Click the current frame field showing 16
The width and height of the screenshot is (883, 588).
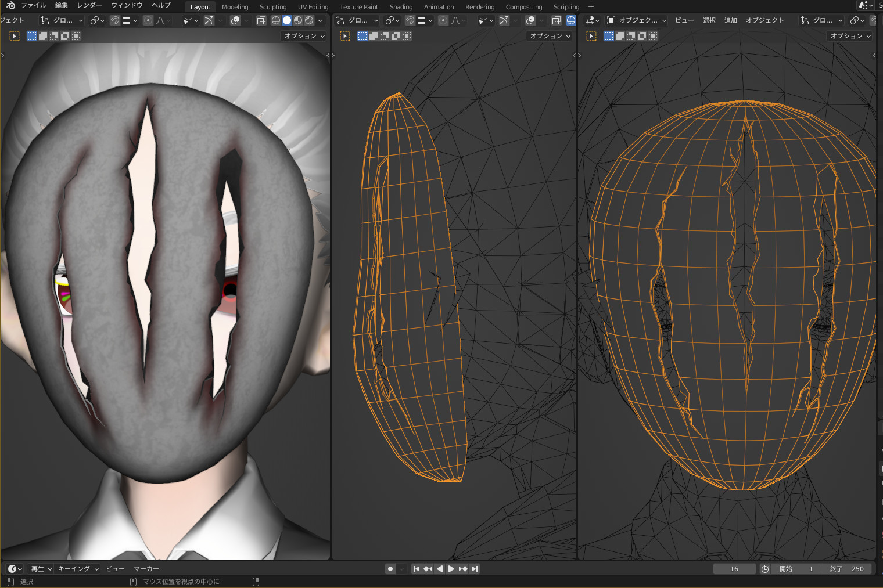[734, 568]
